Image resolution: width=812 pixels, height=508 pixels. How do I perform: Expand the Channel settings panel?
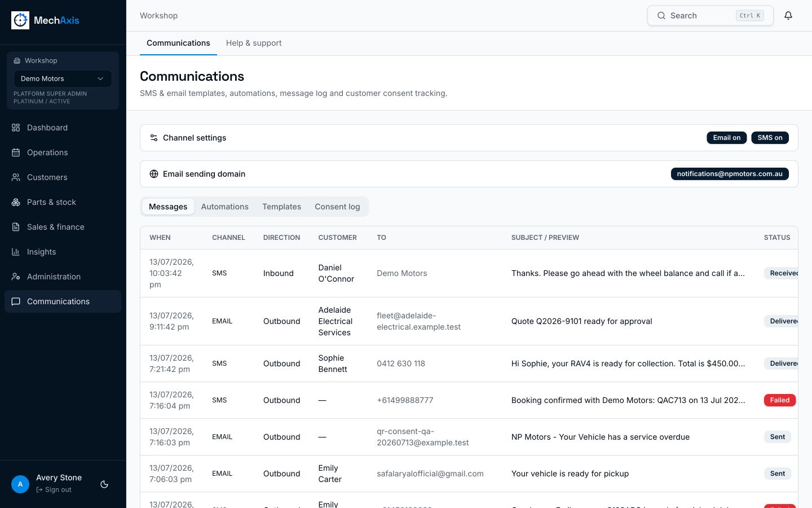(x=469, y=138)
